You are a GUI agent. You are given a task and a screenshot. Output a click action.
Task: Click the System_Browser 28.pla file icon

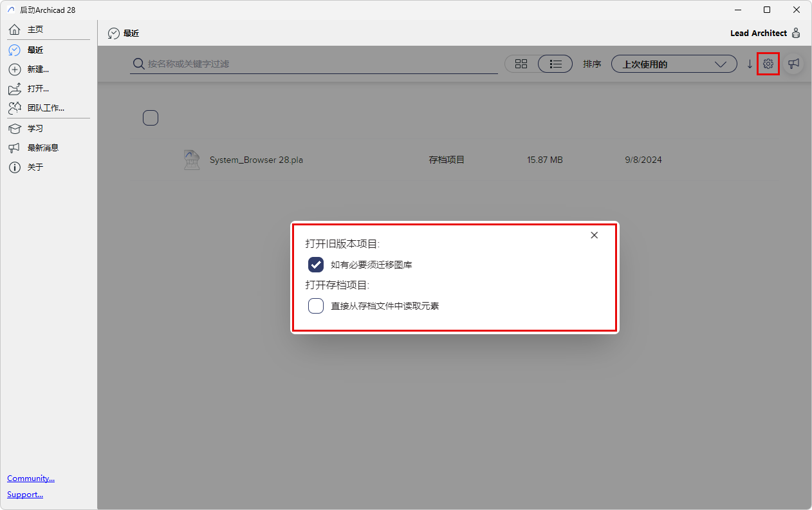[192, 160]
